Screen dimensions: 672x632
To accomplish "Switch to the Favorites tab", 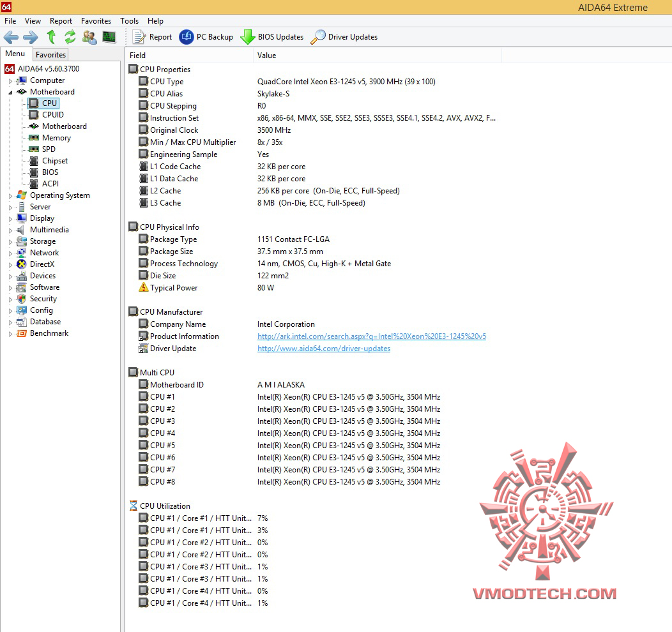I will tap(50, 54).
